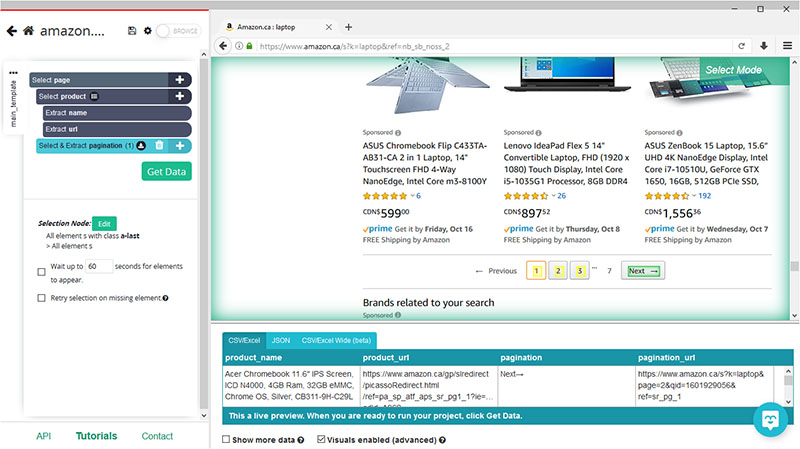Go to results page 2
Viewport: 800px width, 449px height.
pyautogui.click(x=558, y=271)
